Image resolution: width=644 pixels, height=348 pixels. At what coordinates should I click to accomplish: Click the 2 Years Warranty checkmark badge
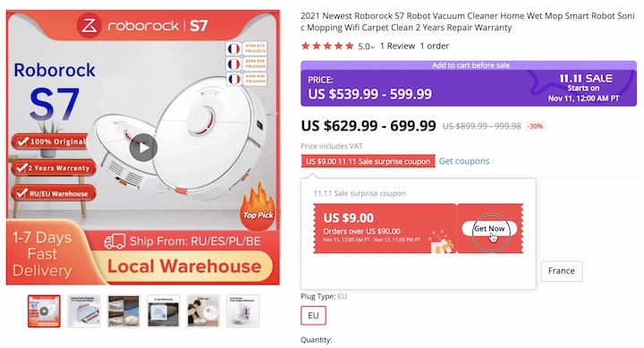point(54,167)
